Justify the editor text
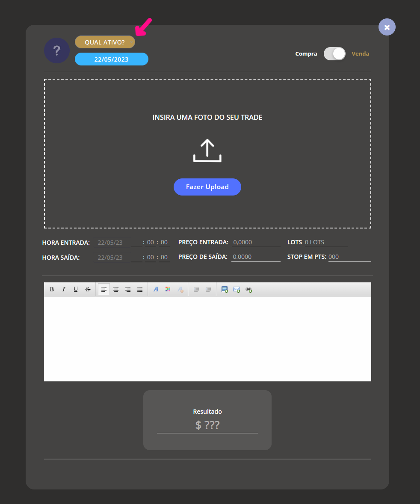 pyautogui.click(x=140, y=289)
